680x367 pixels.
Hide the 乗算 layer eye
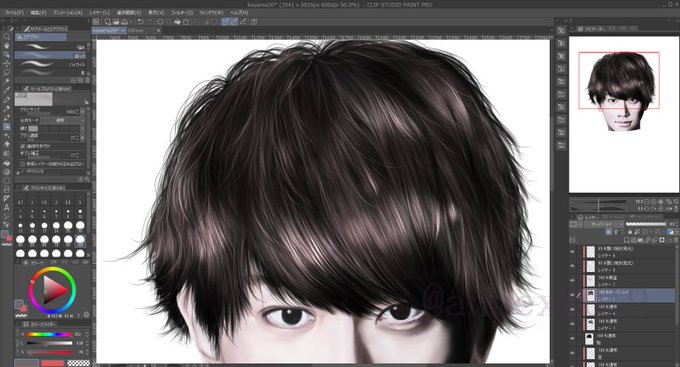click(x=572, y=281)
